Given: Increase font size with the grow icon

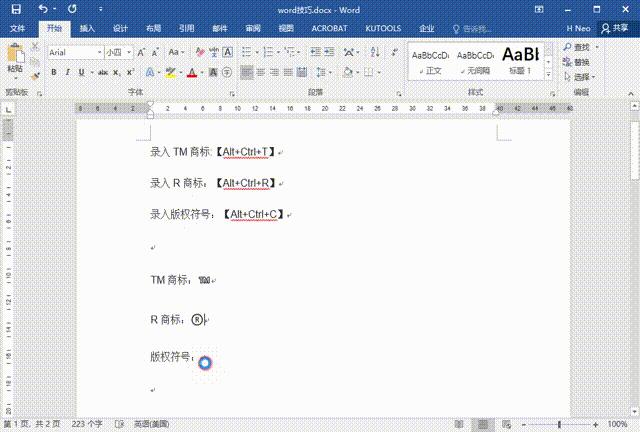Looking at the screenshot, I should pyautogui.click(x=141, y=52).
